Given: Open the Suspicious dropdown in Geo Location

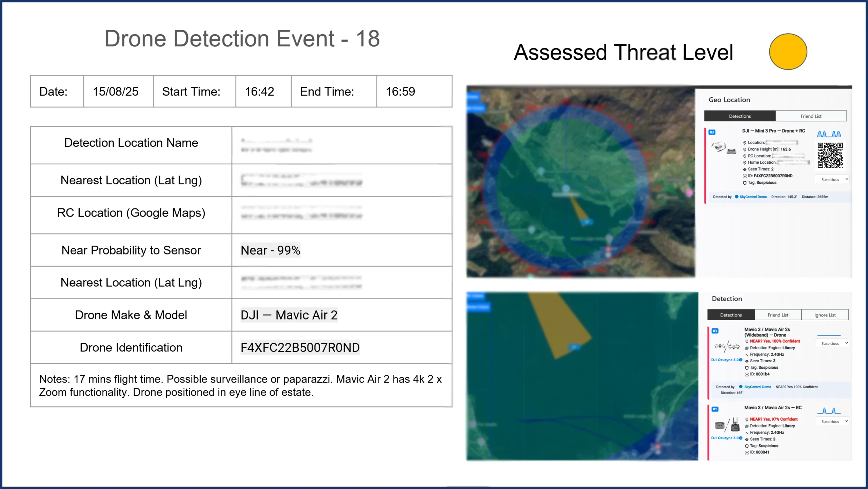Looking at the screenshot, I should pyautogui.click(x=832, y=179).
